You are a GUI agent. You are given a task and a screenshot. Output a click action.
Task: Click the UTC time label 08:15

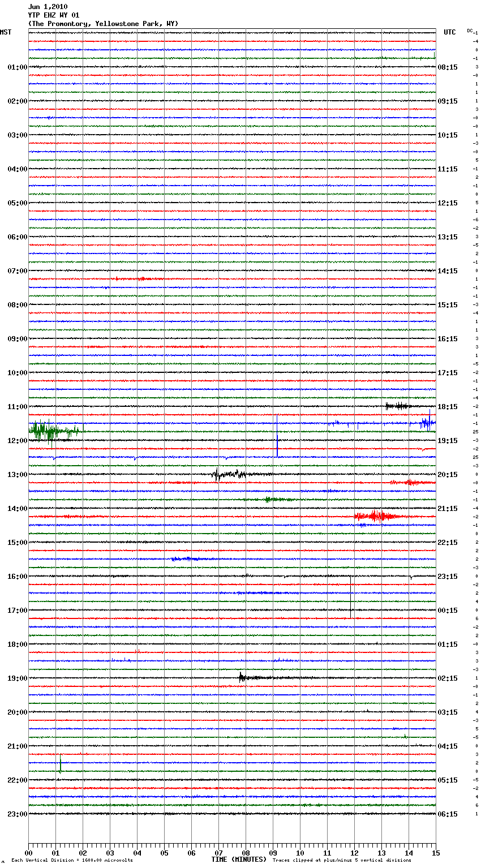click(x=448, y=67)
